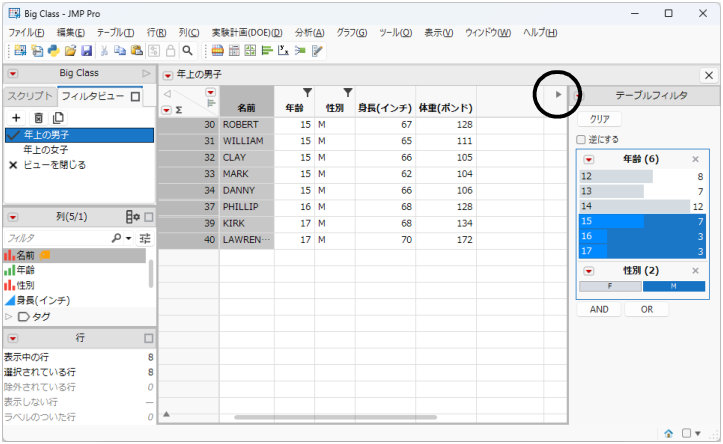The width and height of the screenshot is (723, 444).
Task: Switch to the スクリプト tab
Action: [30, 96]
